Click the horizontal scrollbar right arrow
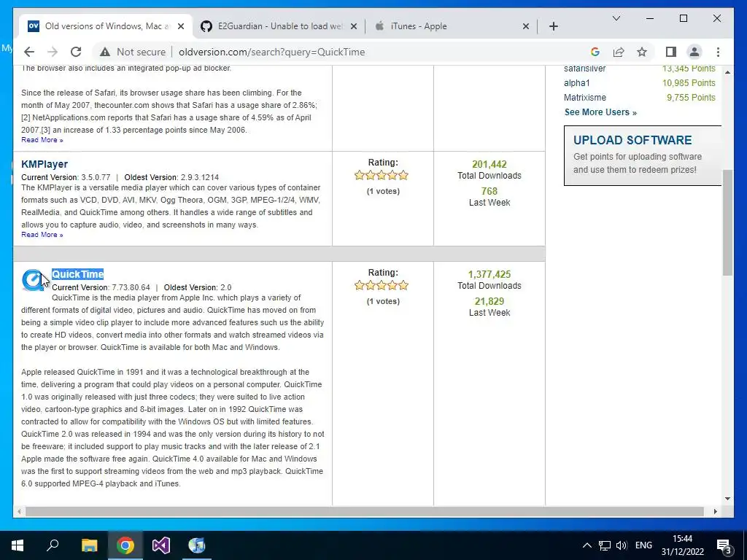This screenshot has height=560, width=747. coord(715,511)
